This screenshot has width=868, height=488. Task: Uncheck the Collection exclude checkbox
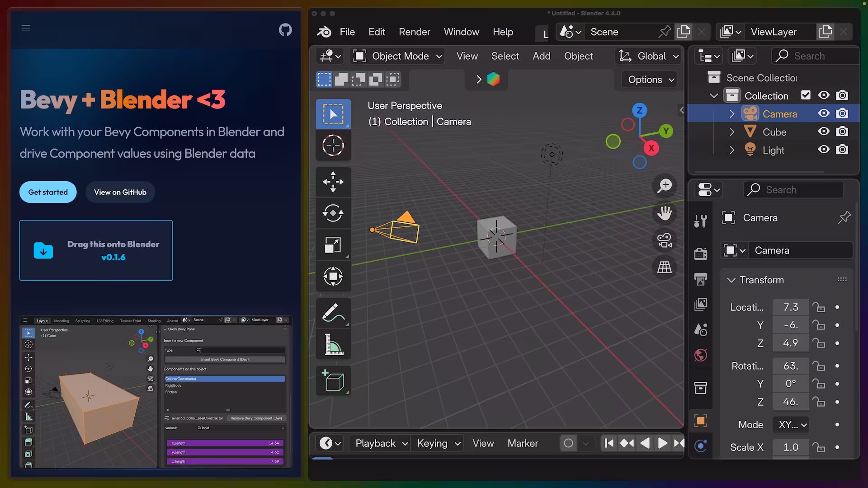(806, 95)
